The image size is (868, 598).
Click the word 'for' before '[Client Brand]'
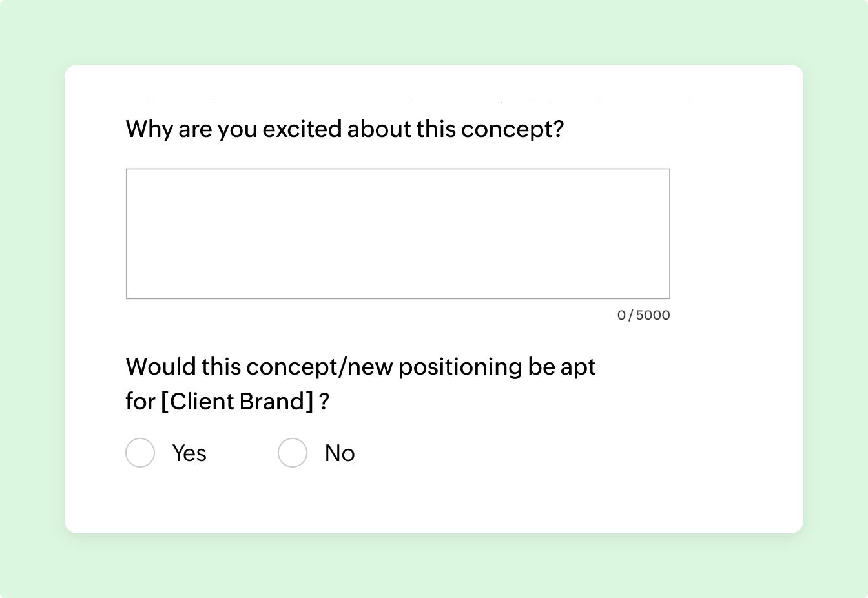pos(140,402)
